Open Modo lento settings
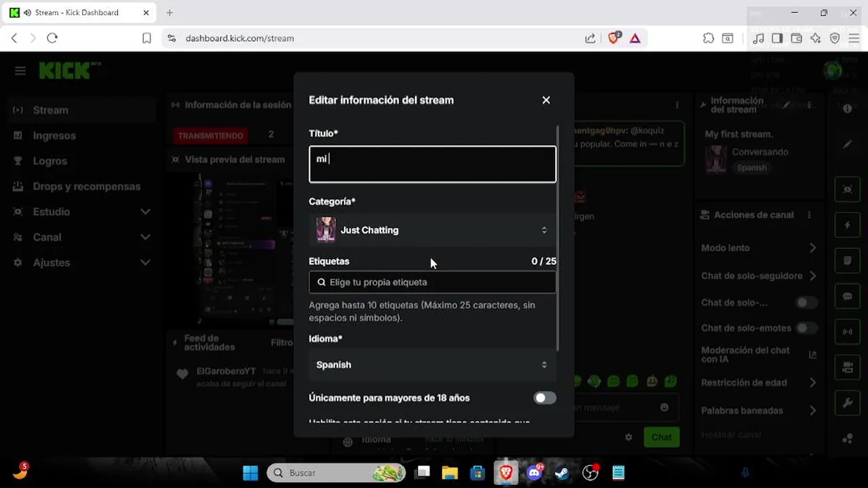868x488 pixels. pos(758,248)
